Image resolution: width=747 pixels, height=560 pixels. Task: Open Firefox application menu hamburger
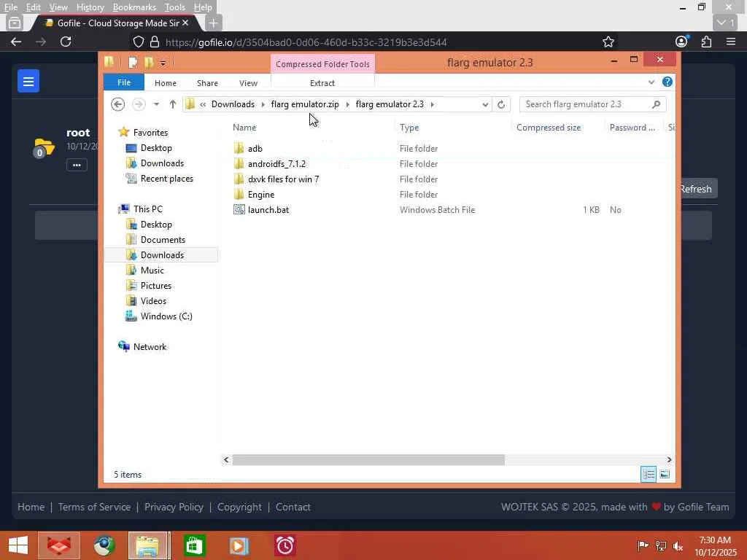tap(731, 42)
